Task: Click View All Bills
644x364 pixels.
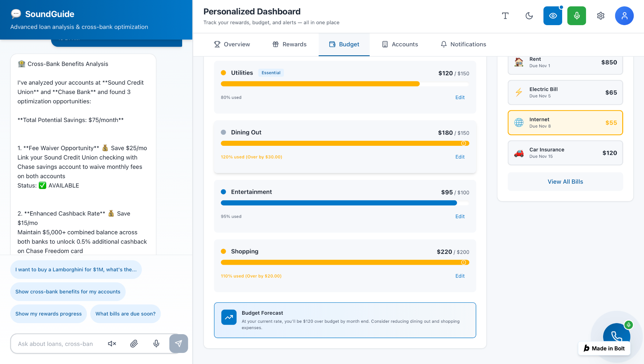Action: point(565,181)
